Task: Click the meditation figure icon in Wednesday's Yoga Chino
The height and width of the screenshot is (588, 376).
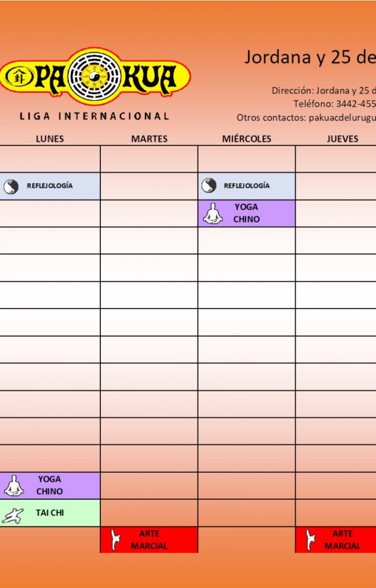Action: [x=213, y=214]
